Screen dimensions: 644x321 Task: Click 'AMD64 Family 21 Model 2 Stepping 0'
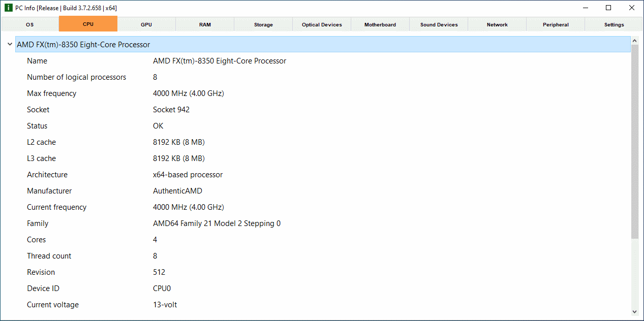[x=217, y=223]
